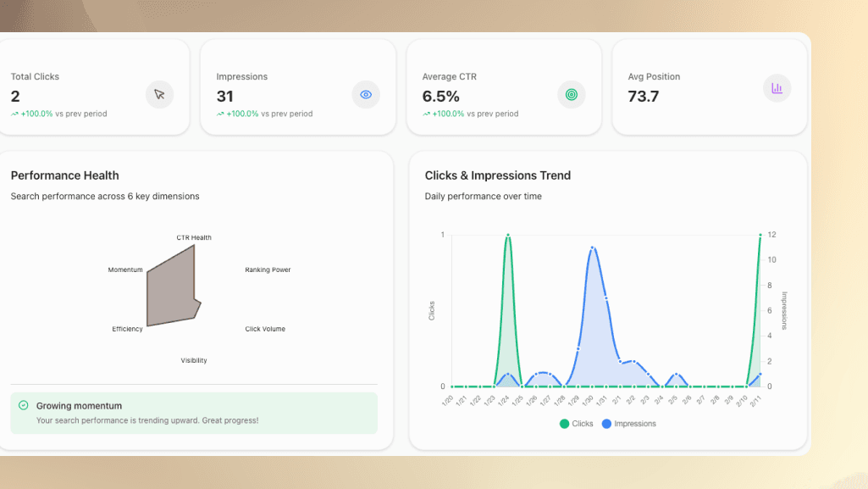Click the eye icon on Impressions card
Viewport: 868px width, 489px height.
point(366,95)
